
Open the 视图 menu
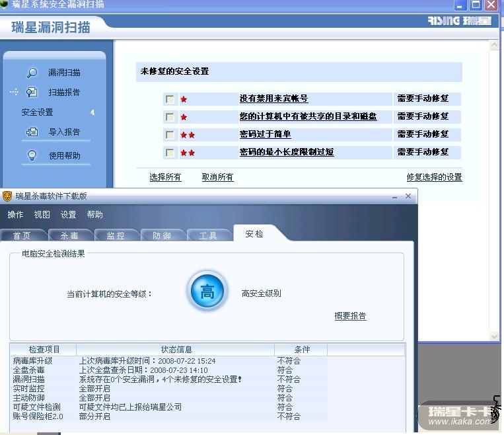click(x=42, y=215)
